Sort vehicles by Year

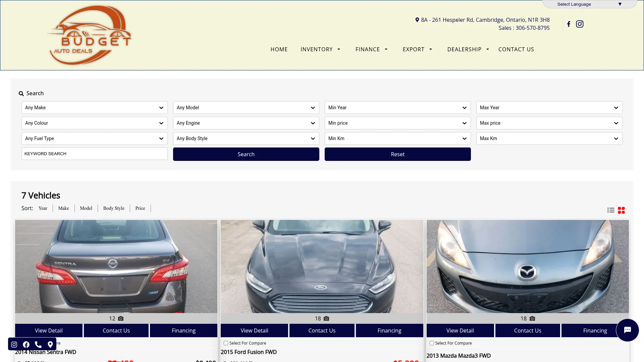43,208
